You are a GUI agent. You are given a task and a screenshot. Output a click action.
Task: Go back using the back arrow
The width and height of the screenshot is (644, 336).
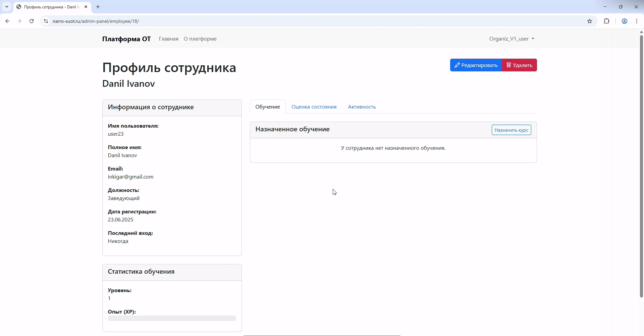7,21
